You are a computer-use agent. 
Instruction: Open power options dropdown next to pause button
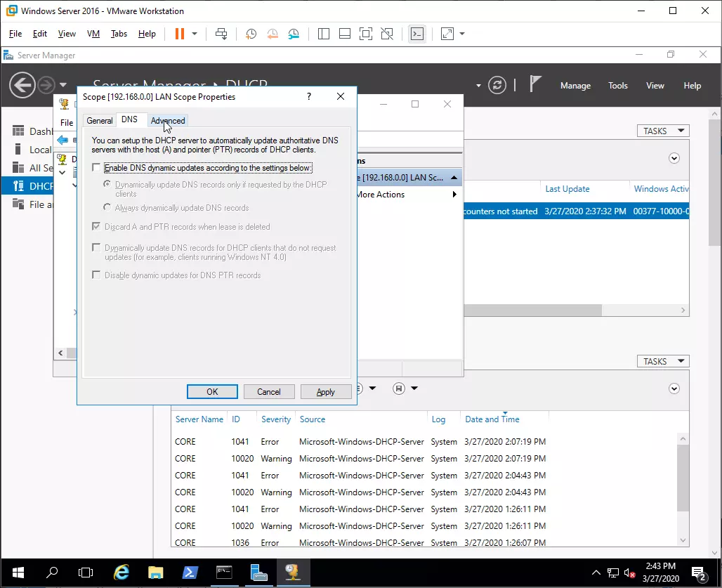pos(195,34)
